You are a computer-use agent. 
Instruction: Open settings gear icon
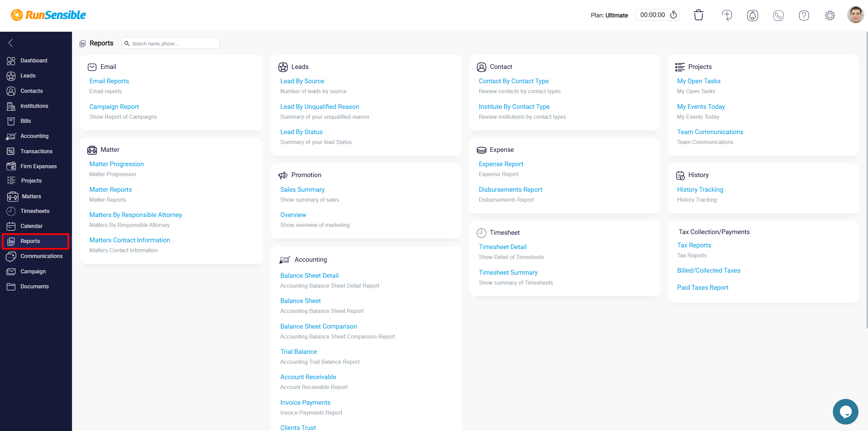830,15
